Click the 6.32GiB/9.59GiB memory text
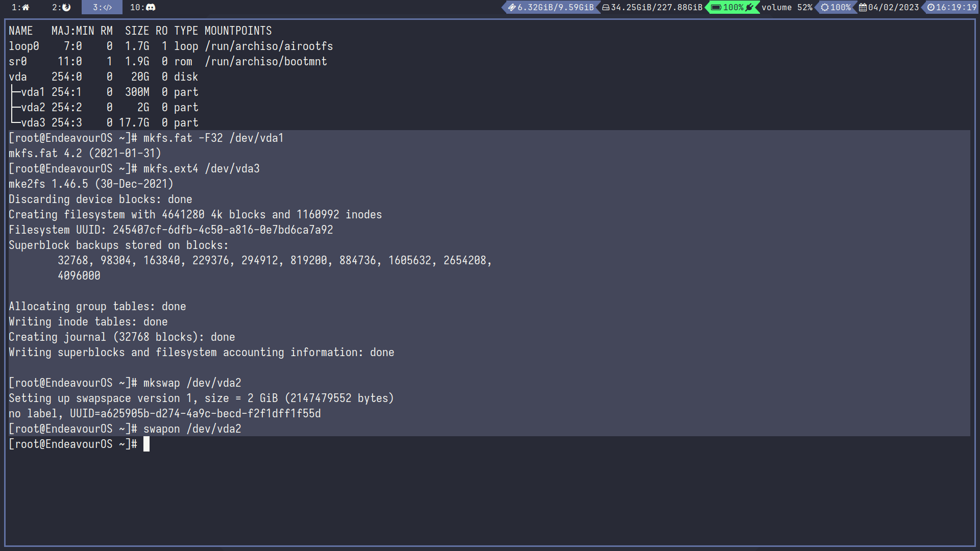This screenshot has width=980, height=551. [555, 7]
